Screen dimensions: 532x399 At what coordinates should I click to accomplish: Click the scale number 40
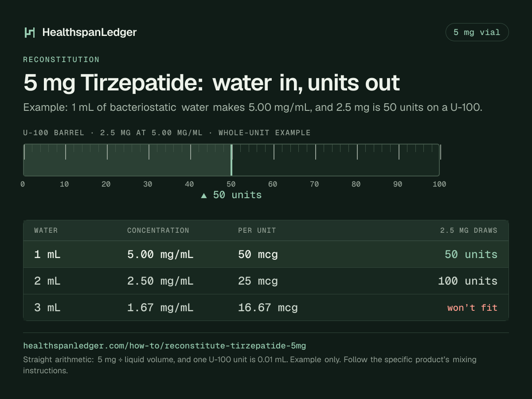click(x=189, y=184)
